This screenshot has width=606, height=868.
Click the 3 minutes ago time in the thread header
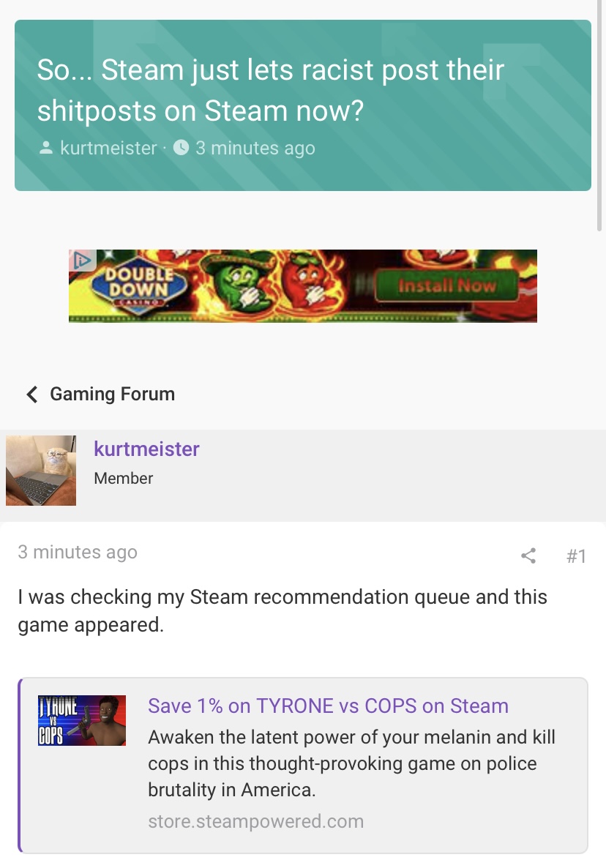click(x=255, y=148)
